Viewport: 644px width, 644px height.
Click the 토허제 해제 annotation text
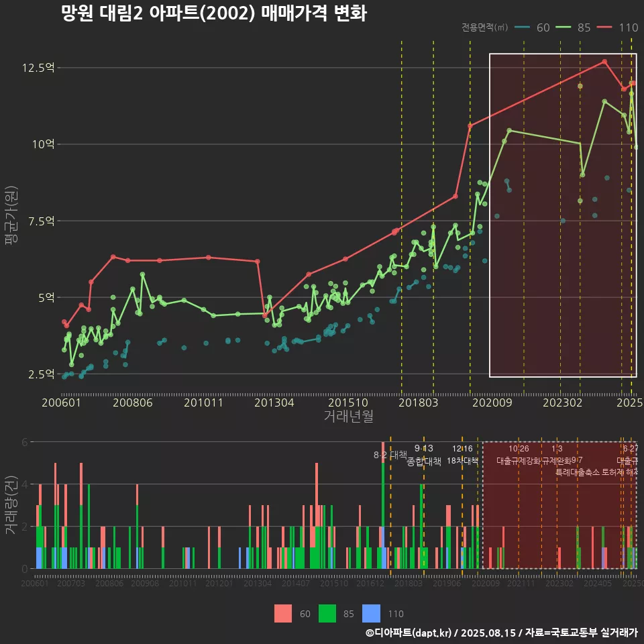point(620,472)
